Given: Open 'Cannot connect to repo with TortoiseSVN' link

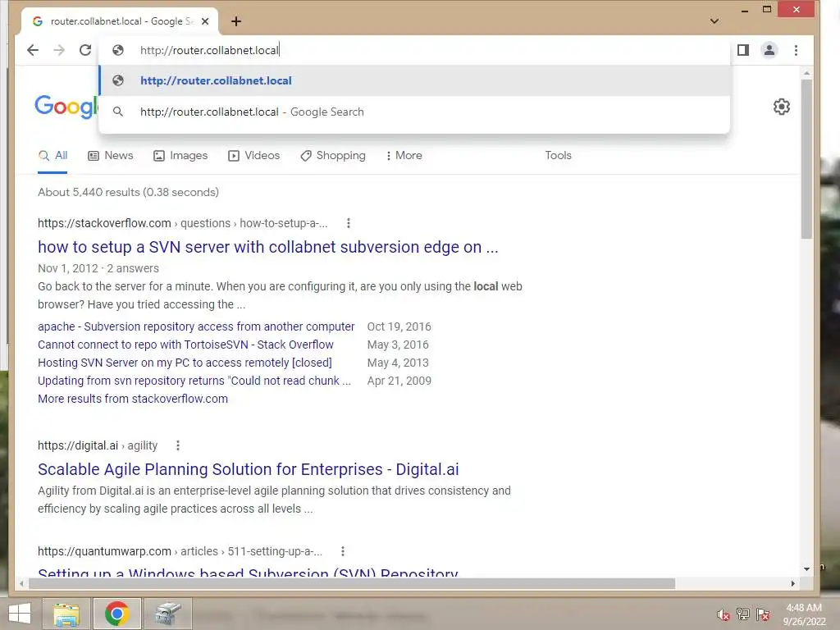Looking at the screenshot, I should pyautogui.click(x=185, y=345).
